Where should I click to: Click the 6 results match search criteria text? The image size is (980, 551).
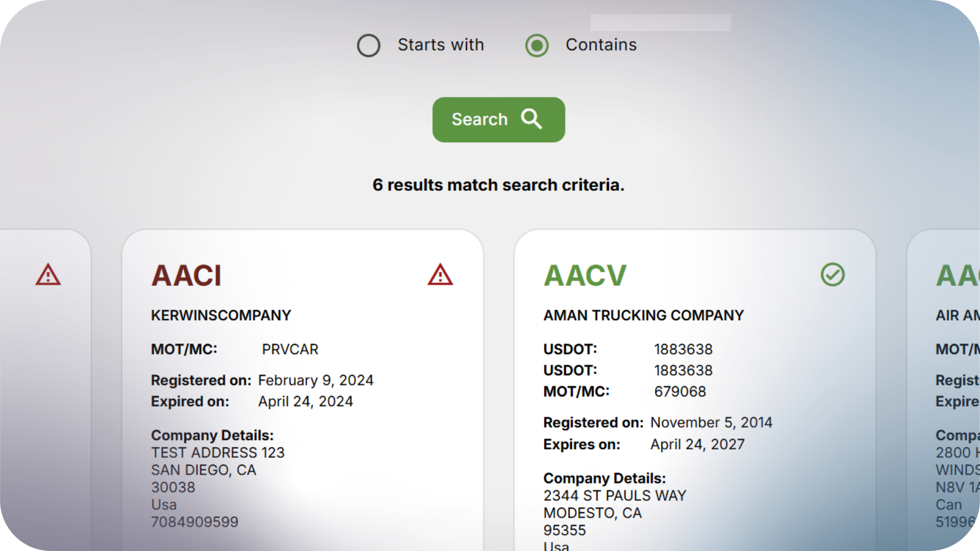click(499, 185)
